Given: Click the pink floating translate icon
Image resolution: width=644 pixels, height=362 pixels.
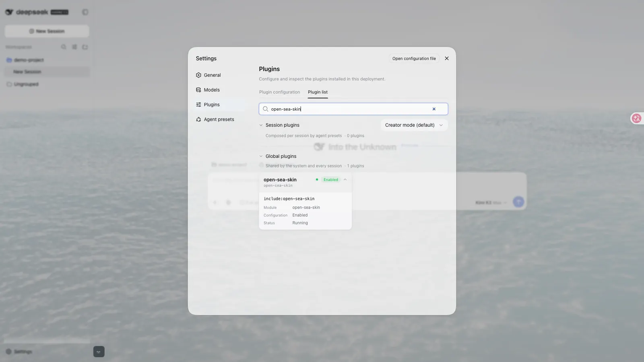Looking at the screenshot, I should coord(636,118).
